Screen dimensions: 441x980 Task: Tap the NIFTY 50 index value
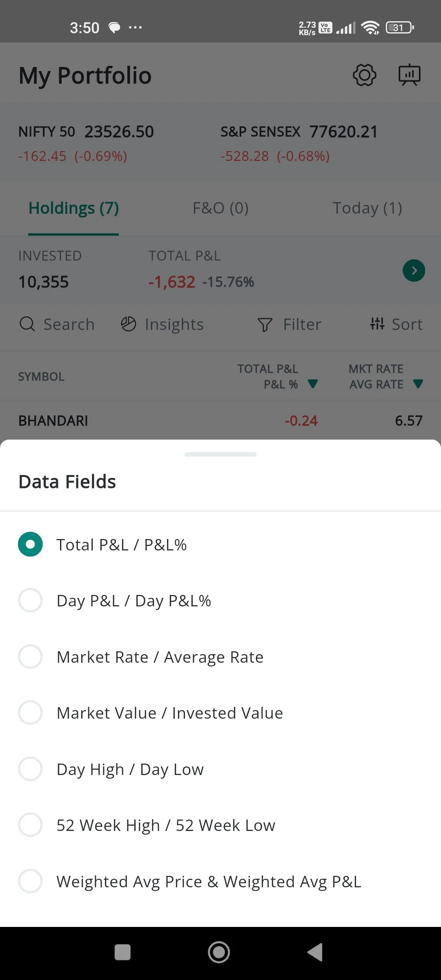point(119,132)
